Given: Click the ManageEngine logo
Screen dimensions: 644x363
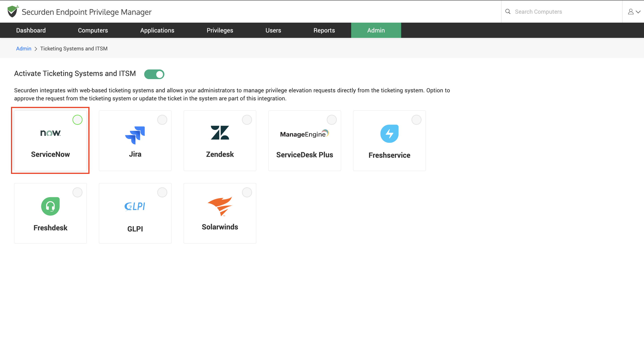Looking at the screenshot, I should (305, 134).
